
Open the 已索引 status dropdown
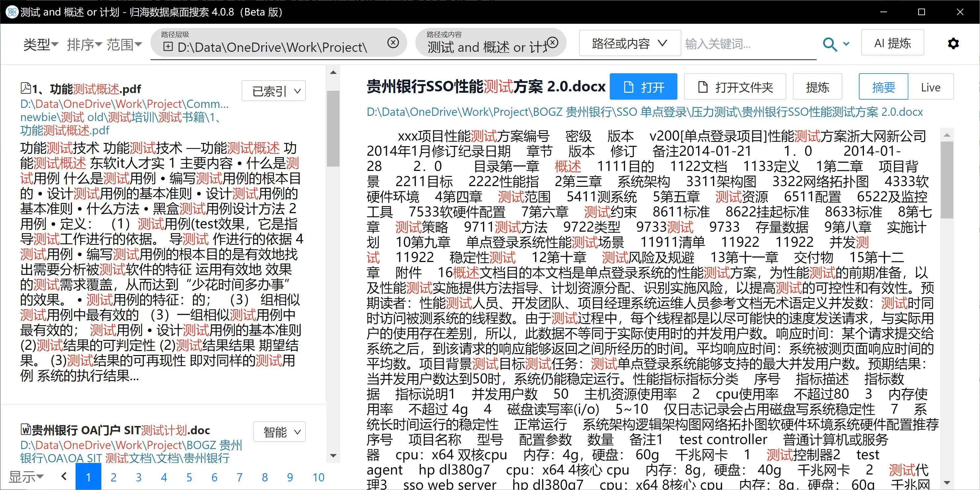[274, 91]
